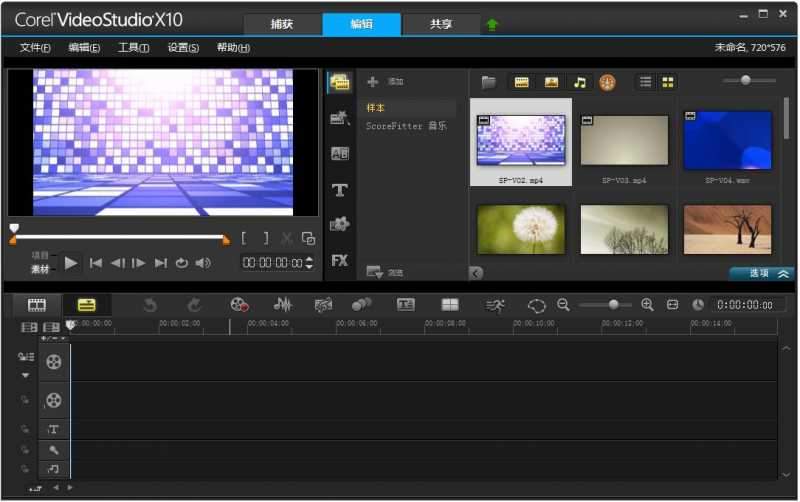Viewport: 800px width, 502px height.
Task: Select the ScoreFitter 音乐 library entry
Action: pyautogui.click(x=406, y=127)
